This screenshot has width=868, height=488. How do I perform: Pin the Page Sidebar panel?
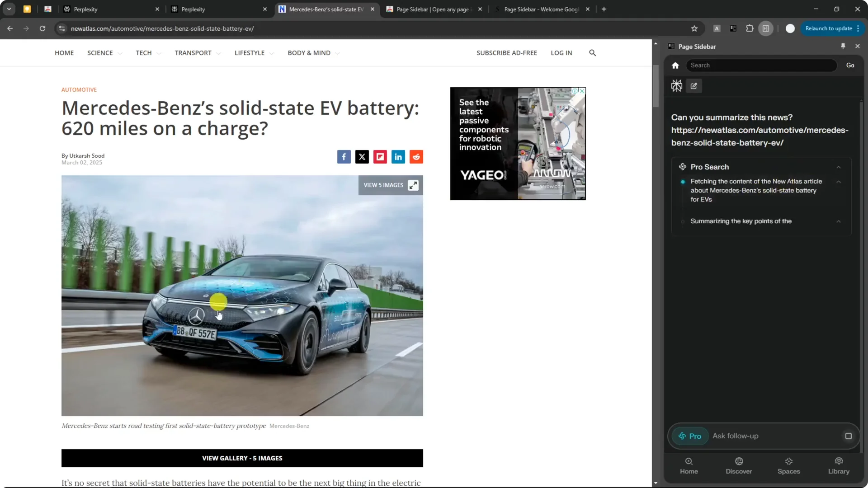[x=843, y=46]
